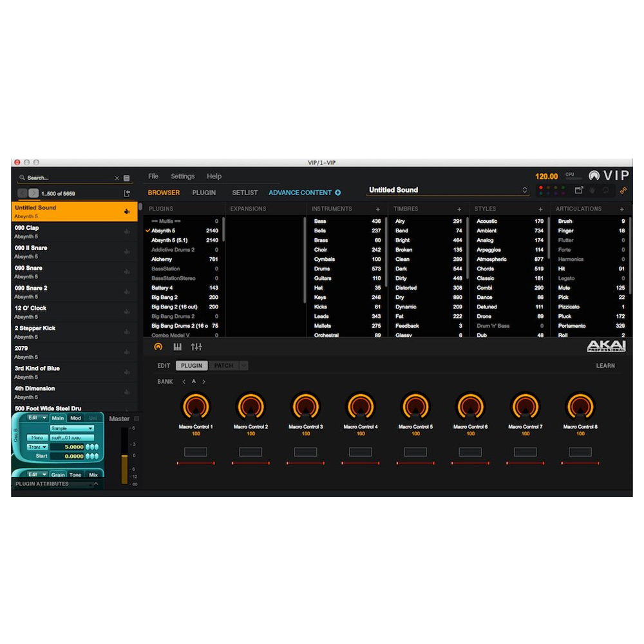Switch to the BROWSER tab

tap(164, 192)
